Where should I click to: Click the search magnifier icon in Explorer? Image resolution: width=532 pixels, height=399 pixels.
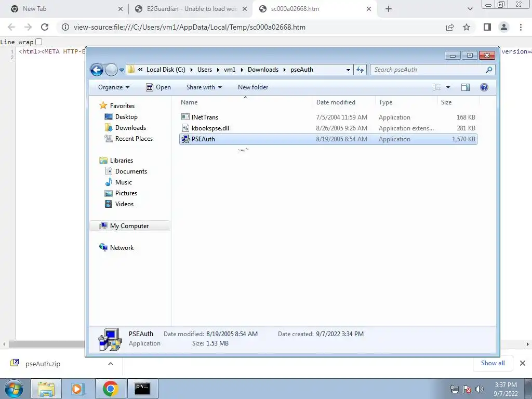(489, 70)
